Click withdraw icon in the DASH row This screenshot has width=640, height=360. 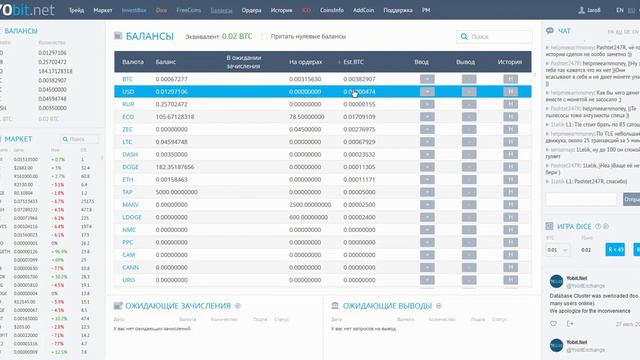(469, 155)
